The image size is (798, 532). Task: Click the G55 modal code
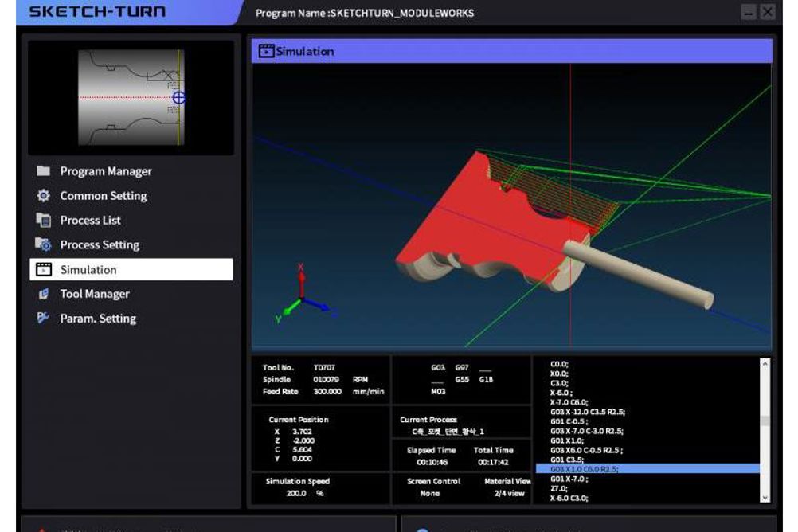462,380
